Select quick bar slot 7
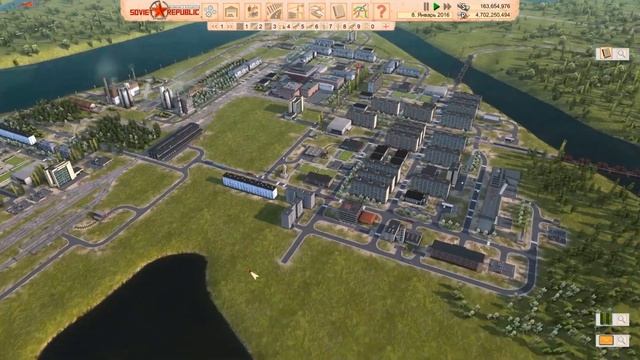 point(327,27)
